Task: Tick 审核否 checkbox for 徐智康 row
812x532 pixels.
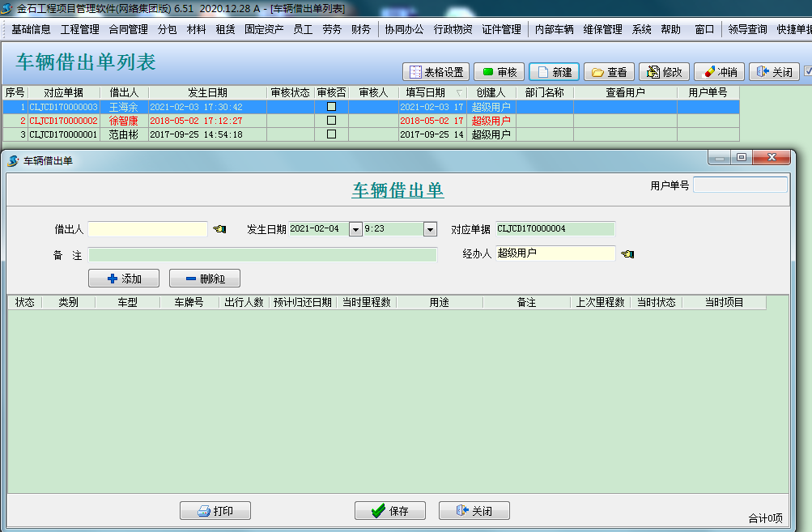Action: point(331,121)
